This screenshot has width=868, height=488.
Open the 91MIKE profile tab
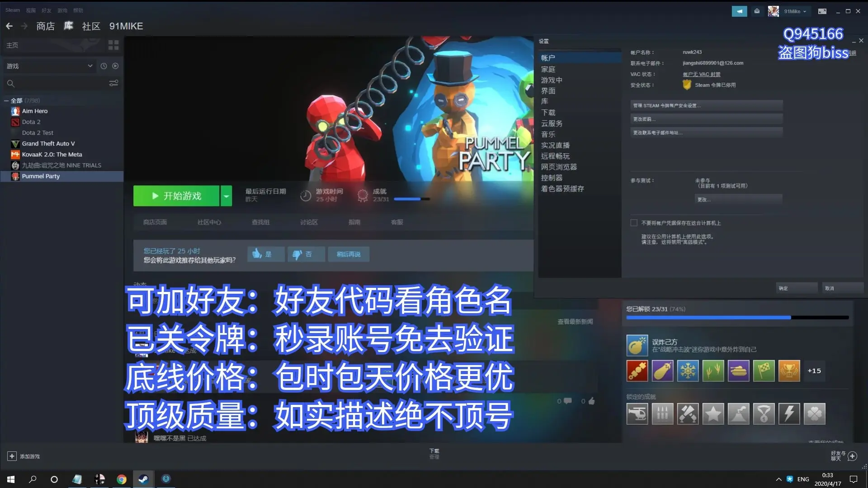coord(126,26)
